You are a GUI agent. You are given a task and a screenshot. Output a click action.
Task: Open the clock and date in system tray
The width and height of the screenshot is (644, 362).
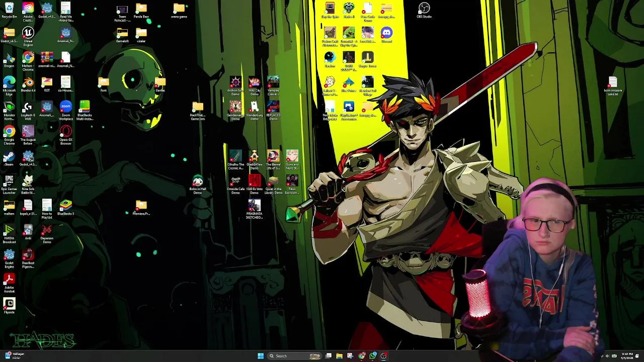(x=627, y=356)
